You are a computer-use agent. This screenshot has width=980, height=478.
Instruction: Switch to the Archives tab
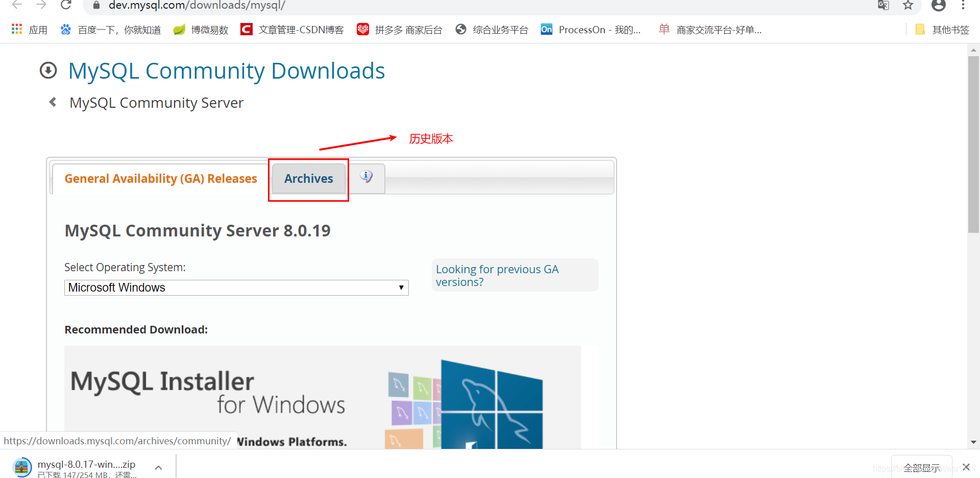(309, 179)
